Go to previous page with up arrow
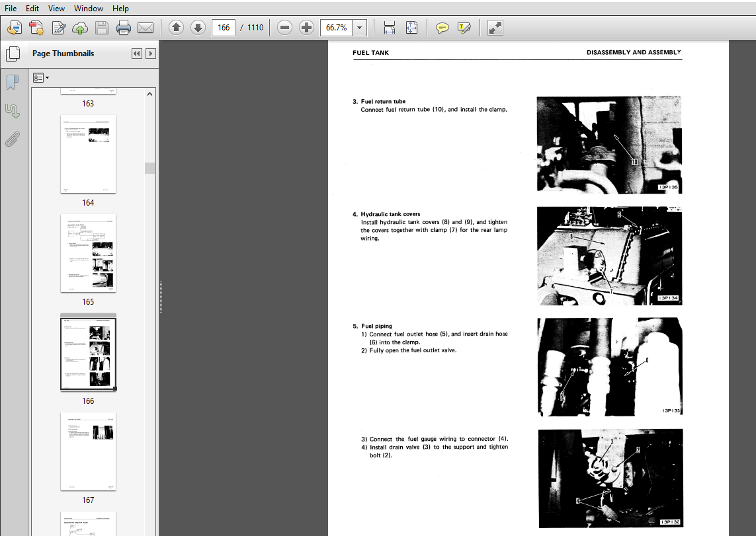 (x=177, y=28)
